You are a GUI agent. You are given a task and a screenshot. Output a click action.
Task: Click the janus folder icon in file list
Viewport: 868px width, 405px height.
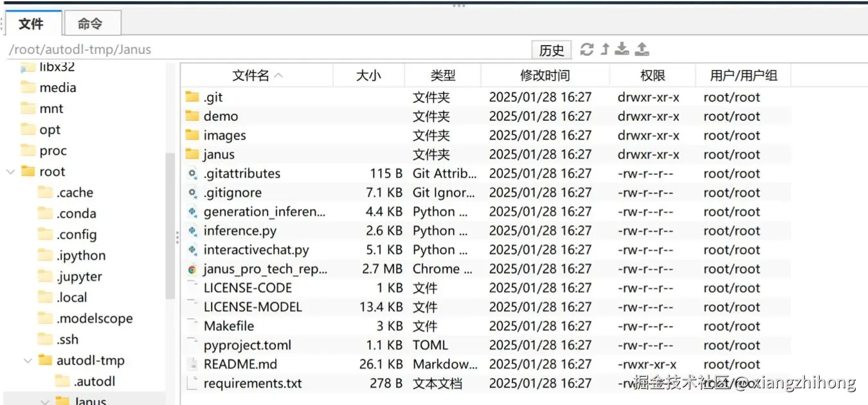[x=192, y=154]
